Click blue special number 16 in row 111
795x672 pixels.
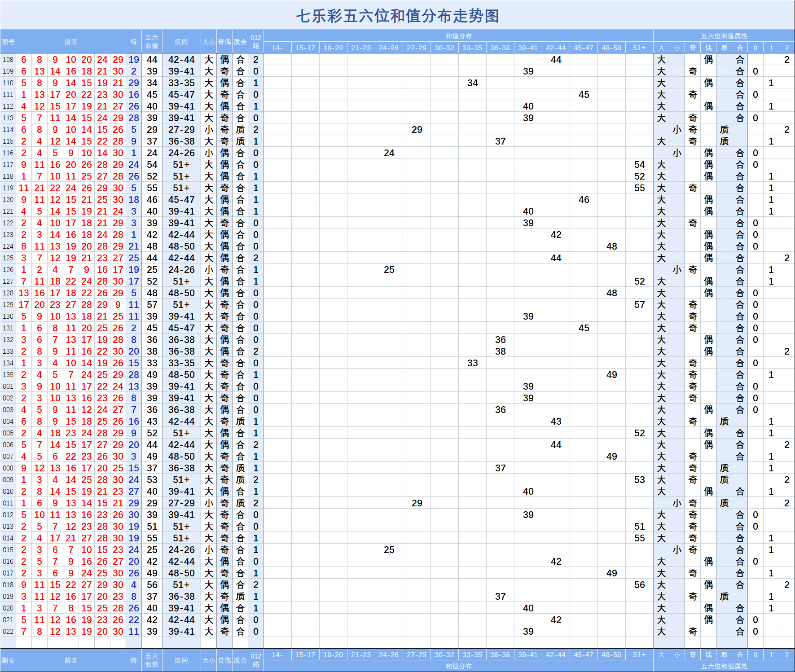coord(134,95)
